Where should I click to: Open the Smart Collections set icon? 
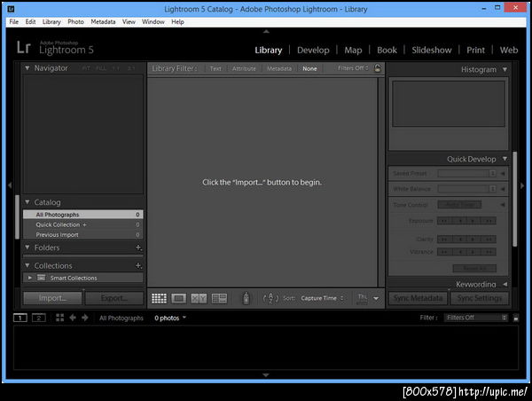[42, 278]
